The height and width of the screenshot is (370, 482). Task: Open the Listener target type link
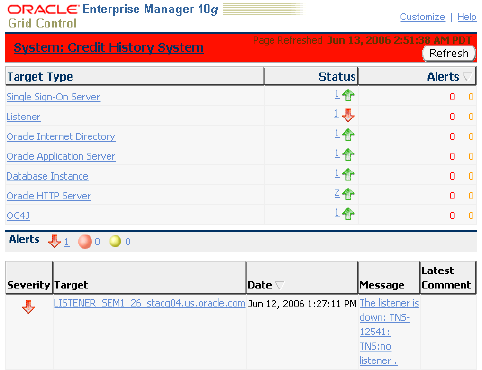pyautogui.click(x=23, y=117)
